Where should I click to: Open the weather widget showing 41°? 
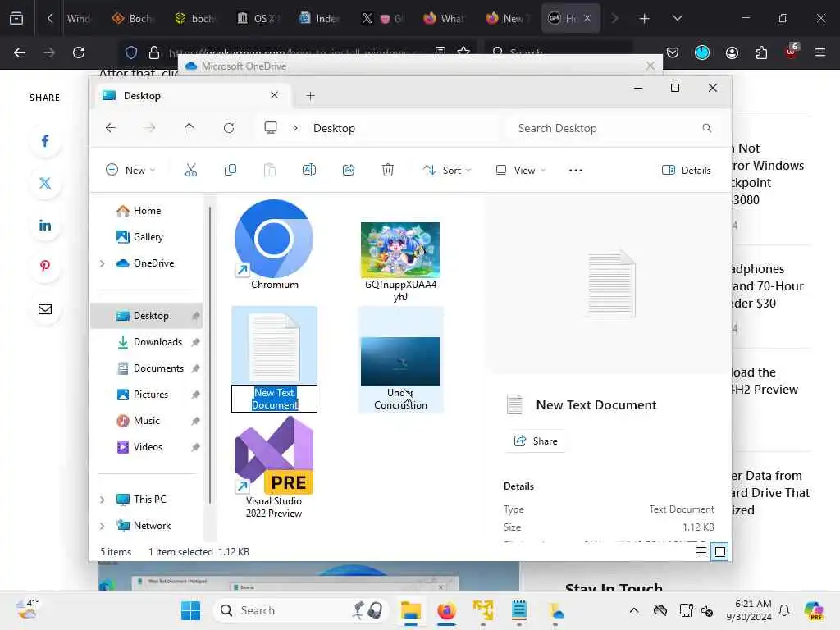[28, 609]
